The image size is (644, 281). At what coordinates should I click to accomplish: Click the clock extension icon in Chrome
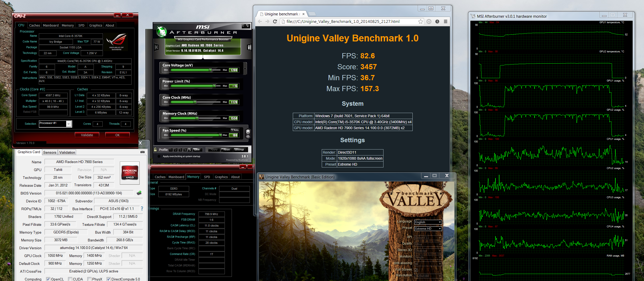(x=437, y=22)
